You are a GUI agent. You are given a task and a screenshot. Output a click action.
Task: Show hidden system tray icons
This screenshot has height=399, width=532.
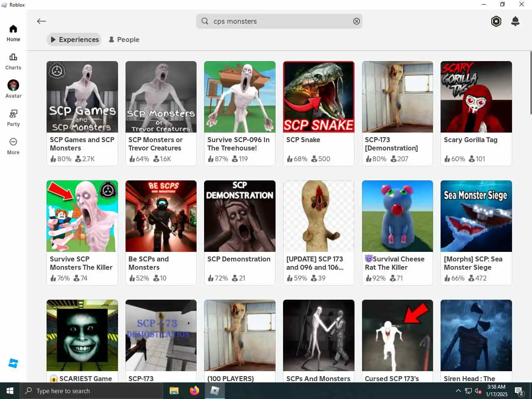[x=458, y=391]
